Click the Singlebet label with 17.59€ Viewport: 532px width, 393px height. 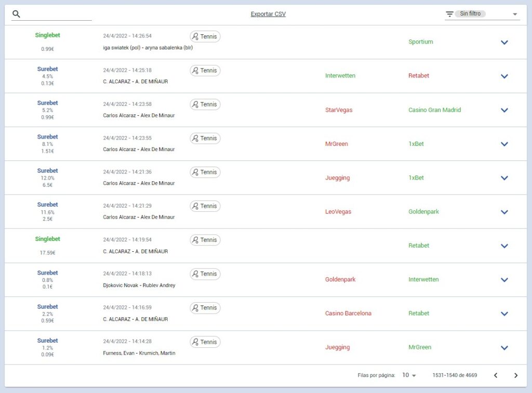[47, 239]
